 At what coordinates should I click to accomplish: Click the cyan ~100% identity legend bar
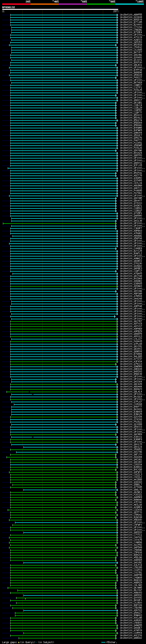130,4
